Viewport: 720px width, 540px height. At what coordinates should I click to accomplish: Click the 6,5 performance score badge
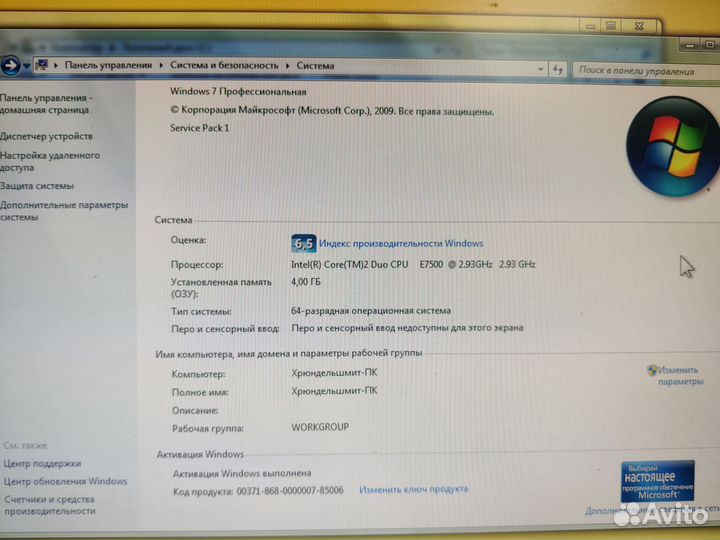(x=304, y=243)
